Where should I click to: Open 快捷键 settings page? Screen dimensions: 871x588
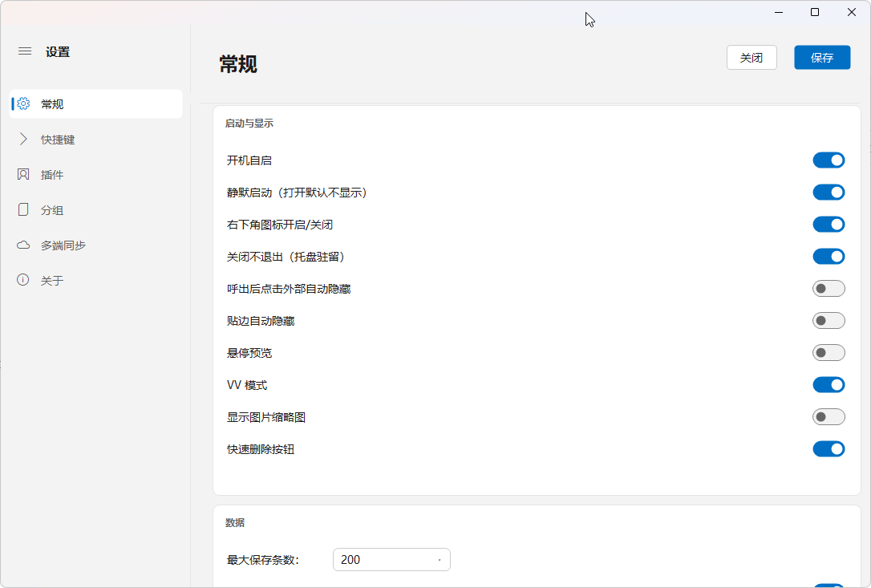tap(95, 140)
